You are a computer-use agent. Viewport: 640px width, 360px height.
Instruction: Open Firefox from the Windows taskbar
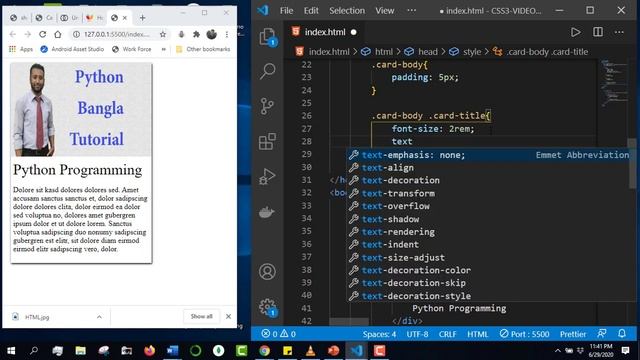pos(149,351)
